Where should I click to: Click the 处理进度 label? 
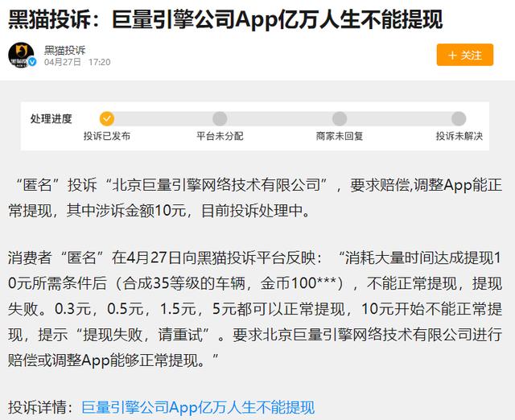click(x=51, y=118)
